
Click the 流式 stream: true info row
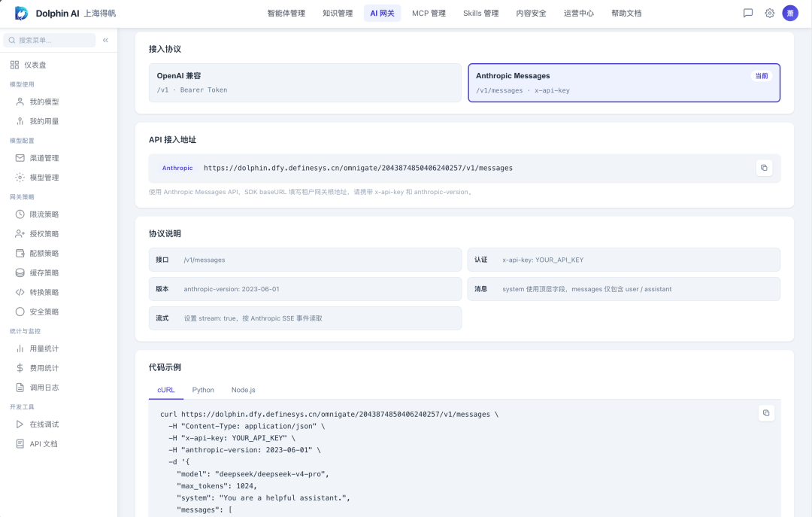click(x=305, y=318)
